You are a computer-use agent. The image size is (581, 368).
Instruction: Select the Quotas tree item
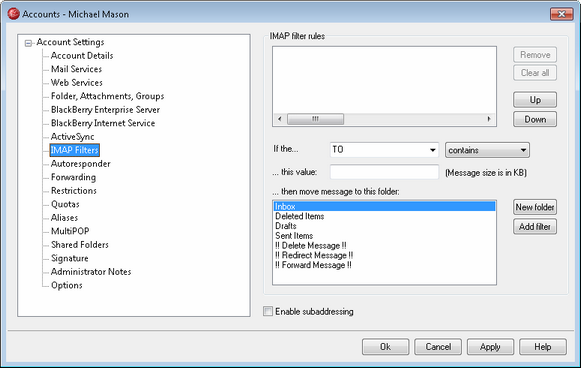(65, 204)
